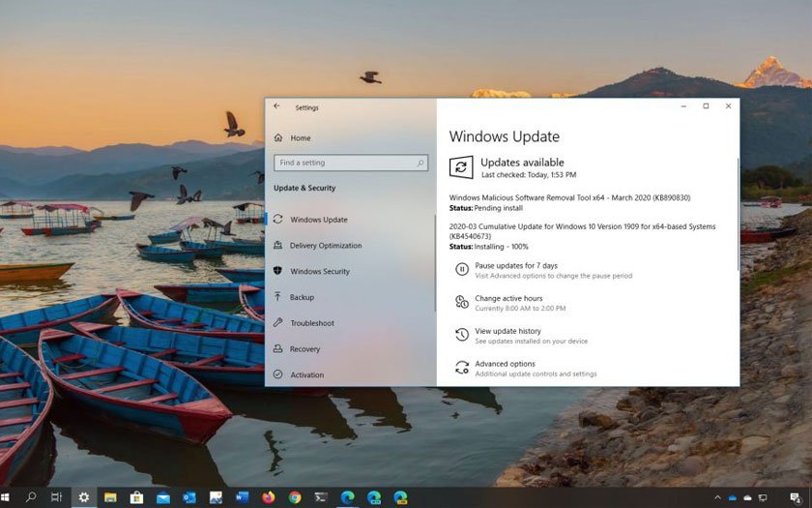Click the Home icon in Settings sidebar

point(278,138)
